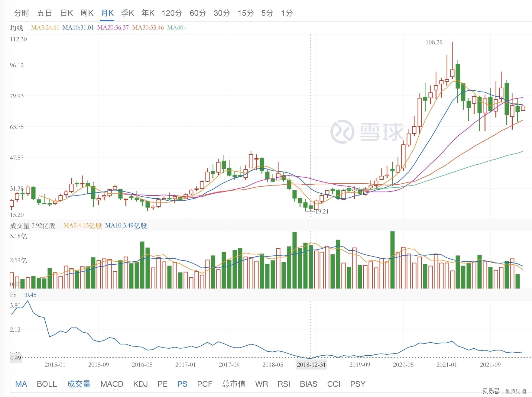The height and width of the screenshot is (397, 532).
Task: Switch to the 年K yearly tab
Action: pyautogui.click(x=148, y=13)
